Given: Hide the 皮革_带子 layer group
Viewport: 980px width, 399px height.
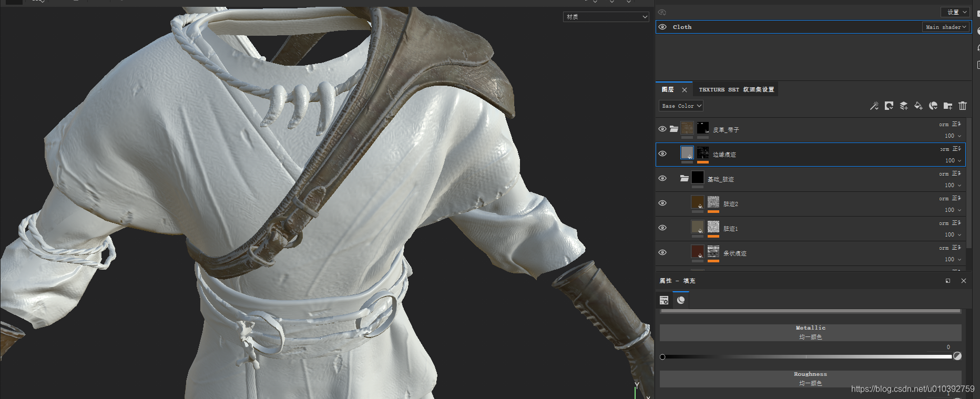Looking at the screenshot, I should (x=662, y=129).
